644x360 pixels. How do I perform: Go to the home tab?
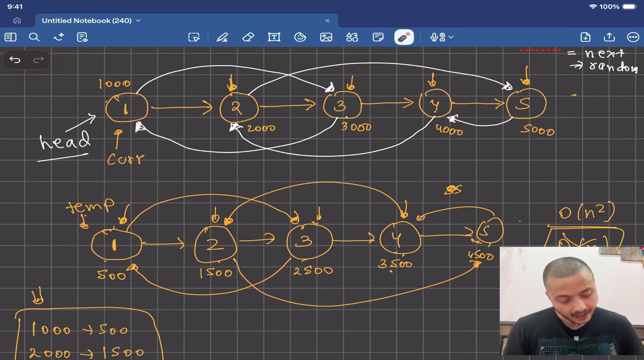(17, 21)
